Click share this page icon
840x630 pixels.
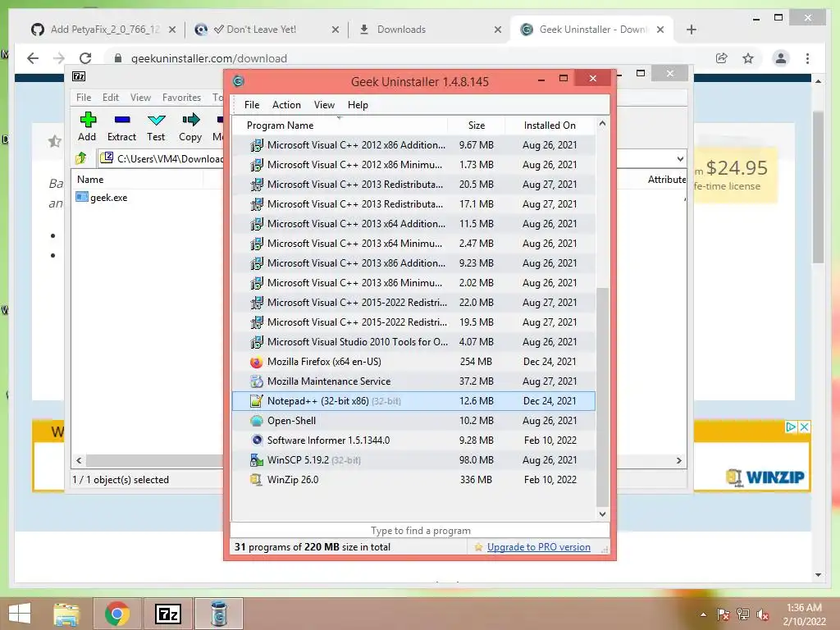[x=722, y=58]
